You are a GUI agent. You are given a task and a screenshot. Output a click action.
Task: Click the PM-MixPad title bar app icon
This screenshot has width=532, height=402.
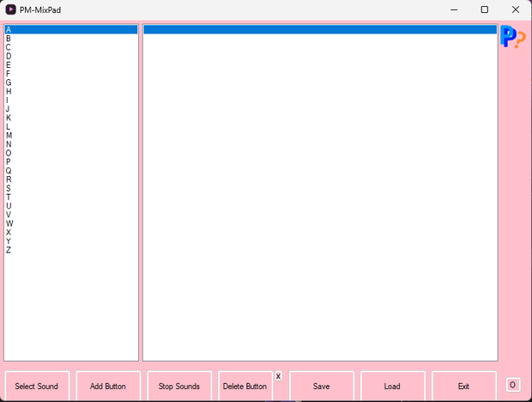tap(10, 9)
